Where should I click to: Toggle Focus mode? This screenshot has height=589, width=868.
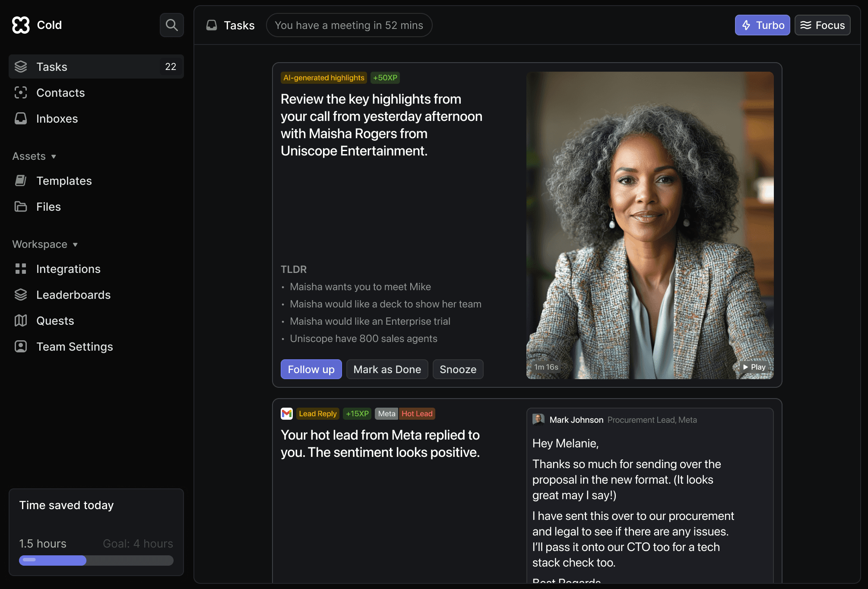pyautogui.click(x=822, y=25)
